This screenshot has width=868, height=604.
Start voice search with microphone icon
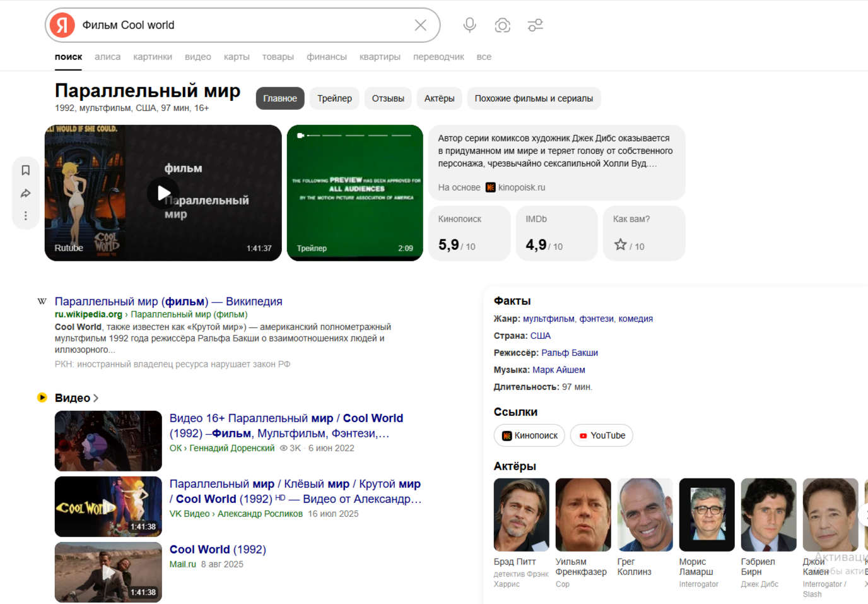(470, 25)
